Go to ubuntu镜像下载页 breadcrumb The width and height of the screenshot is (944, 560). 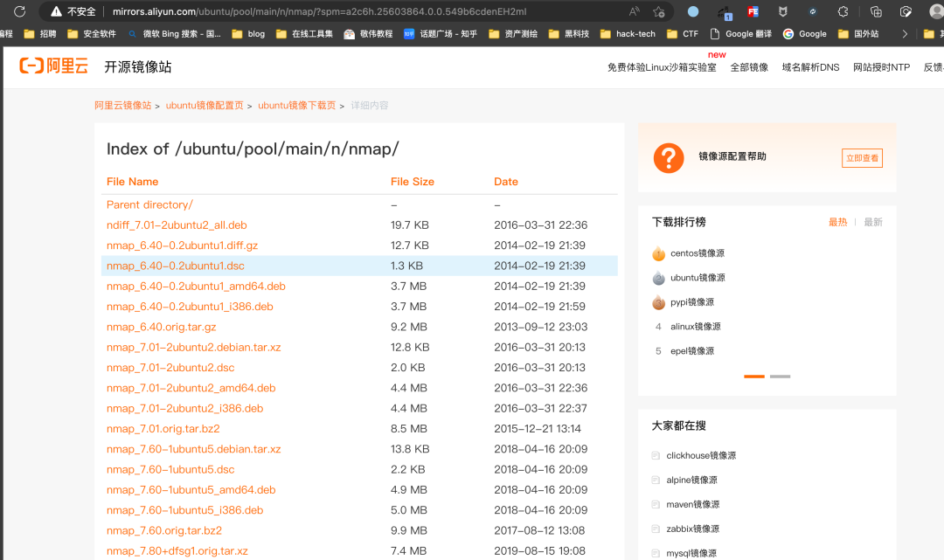click(297, 105)
